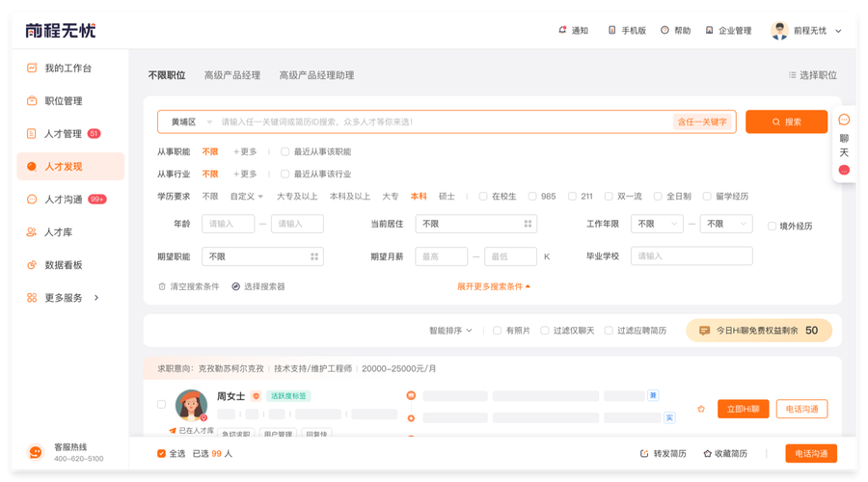Click the 清空搜索条件 trash icon
Viewport: 868px width, 482px height.
click(162, 286)
